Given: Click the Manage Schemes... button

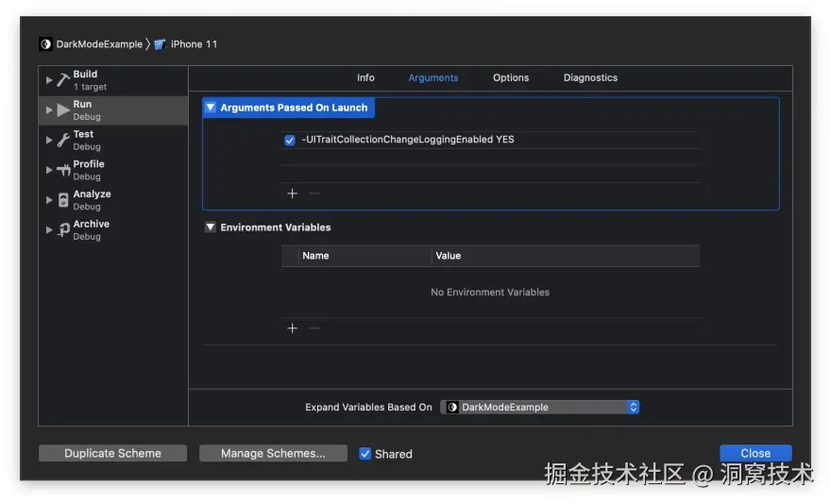Looking at the screenshot, I should coord(273,453).
